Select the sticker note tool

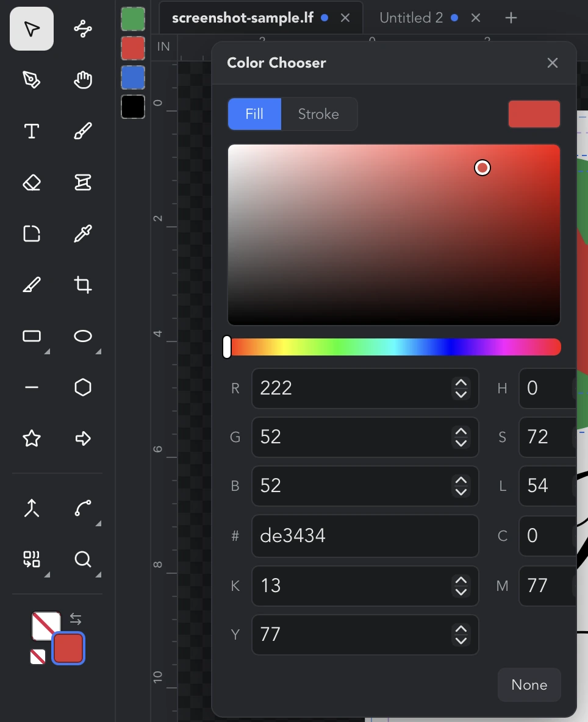tap(31, 234)
